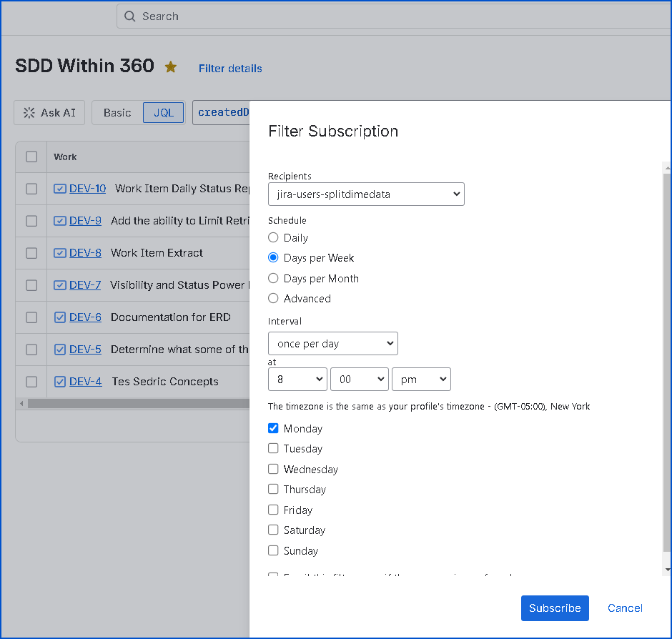Select the row checkbox for DEV-9

point(31,221)
